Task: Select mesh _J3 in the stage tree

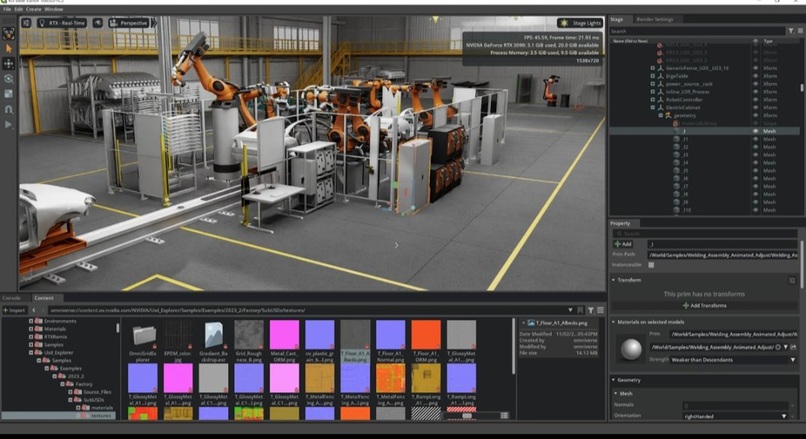Action: click(x=685, y=155)
